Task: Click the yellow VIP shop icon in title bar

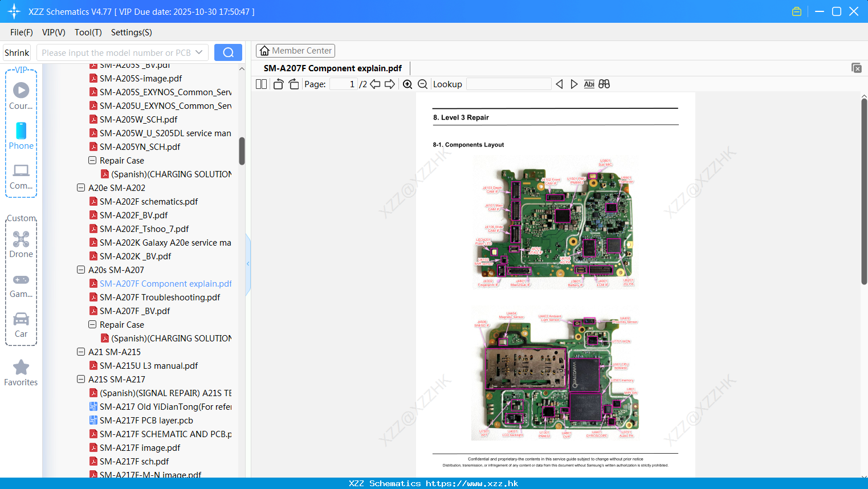Action: click(x=797, y=11)
